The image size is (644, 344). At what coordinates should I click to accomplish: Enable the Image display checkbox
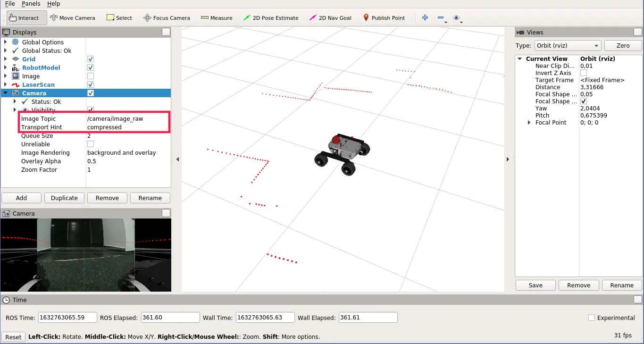click(x=91, y=76)
